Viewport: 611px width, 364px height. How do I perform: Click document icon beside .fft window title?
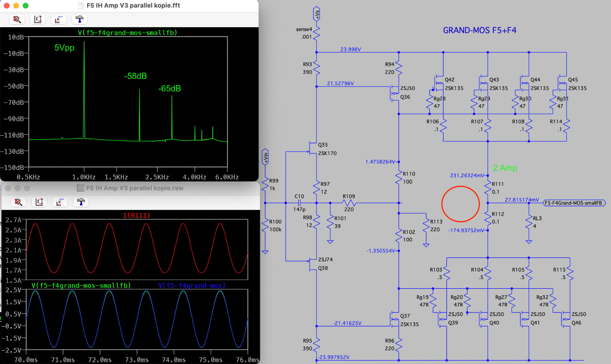click(x=81, y=5)
